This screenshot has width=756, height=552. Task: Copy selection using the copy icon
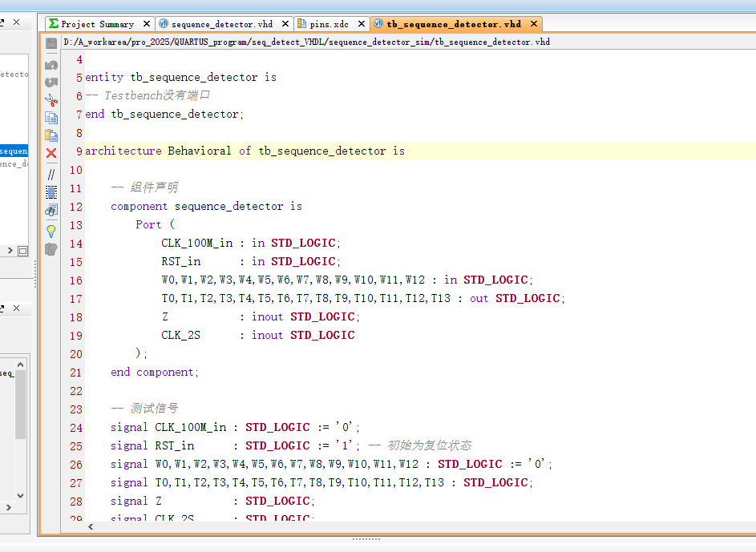(51, 118)
